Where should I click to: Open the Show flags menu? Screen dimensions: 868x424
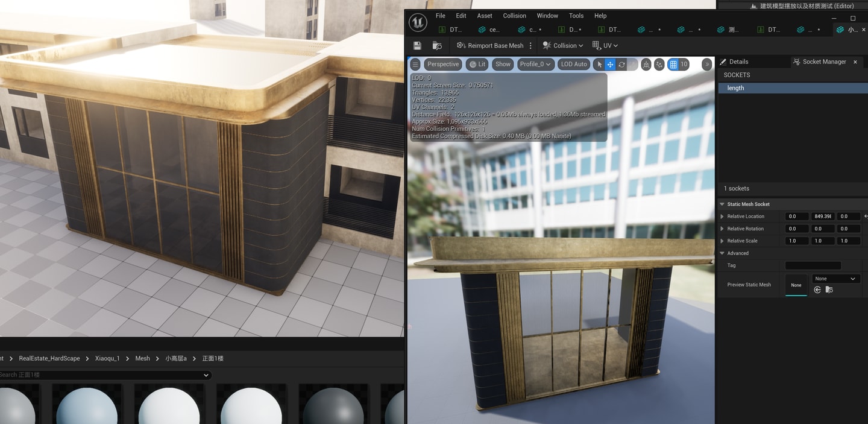[x=503, y=64]
